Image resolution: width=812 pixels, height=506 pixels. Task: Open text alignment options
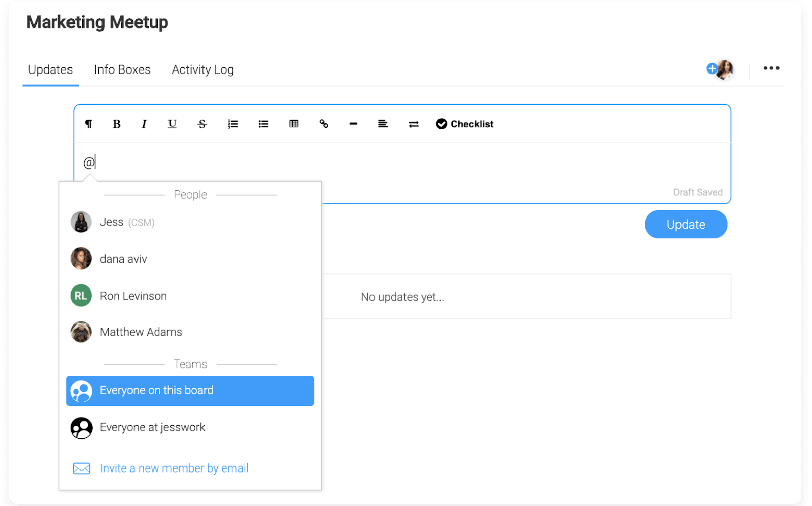pos(383,124)
